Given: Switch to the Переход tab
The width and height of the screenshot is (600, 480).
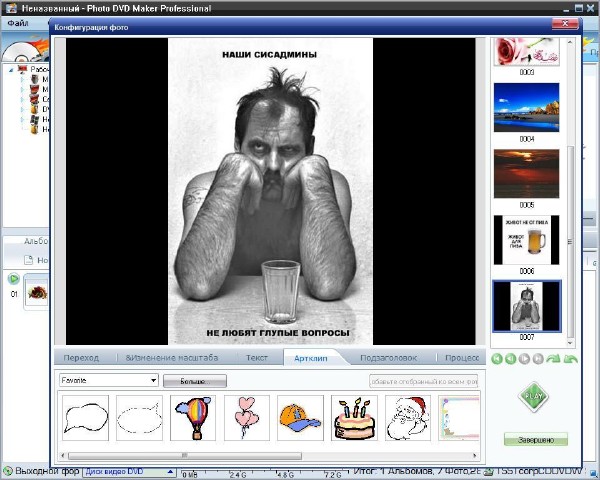Looking at the screenshot, I should (82, 358).
